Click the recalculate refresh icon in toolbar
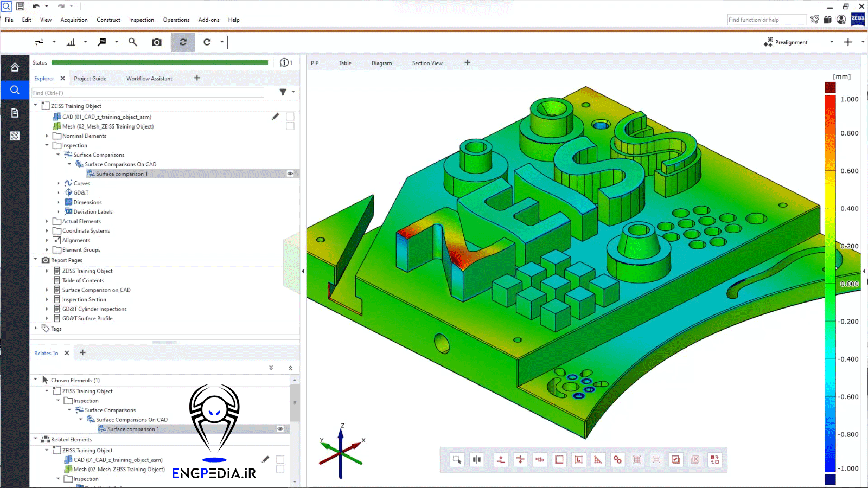Image resolution: width=868 pixels, height=488 pixels. pyautogui.click(x=183, y=42)
